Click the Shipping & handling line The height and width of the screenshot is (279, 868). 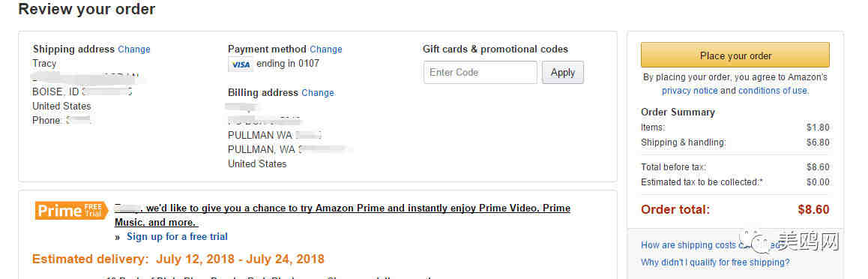[735, 142]
